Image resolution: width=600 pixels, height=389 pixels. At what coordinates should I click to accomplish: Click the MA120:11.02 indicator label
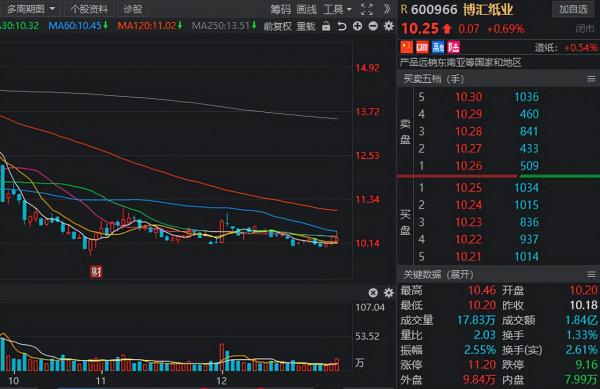click(150, 26)
